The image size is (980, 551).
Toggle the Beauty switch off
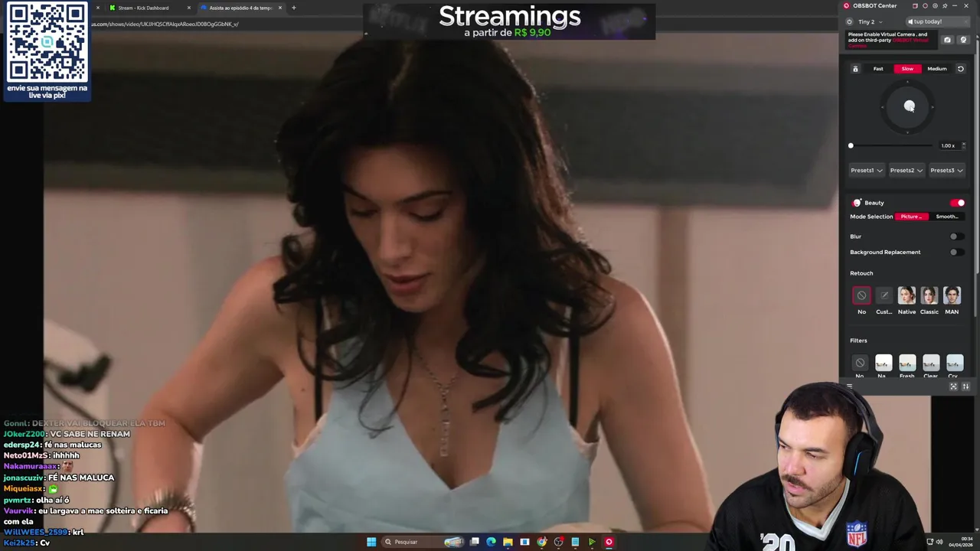coord(958,203)
